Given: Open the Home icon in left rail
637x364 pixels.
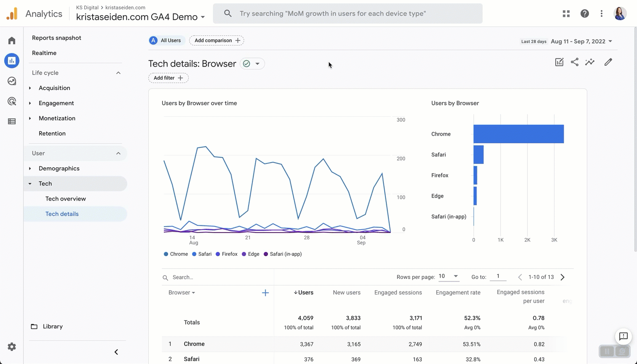Looking at the screenshot, I should click(x=12, y=41).
